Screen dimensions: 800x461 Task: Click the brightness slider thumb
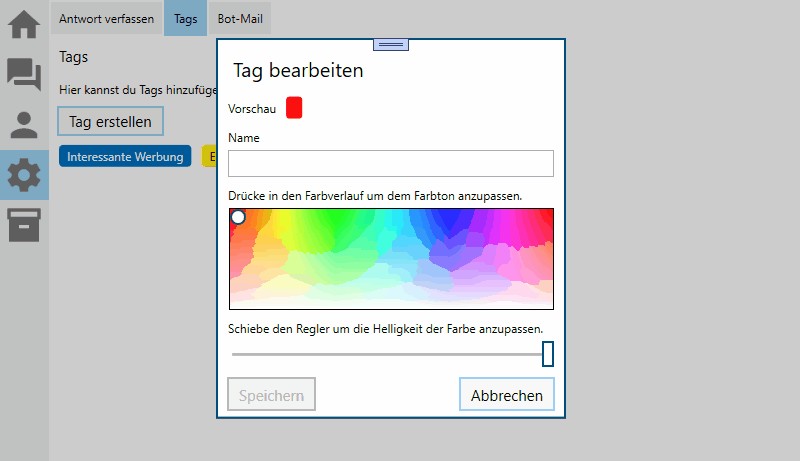click(x=547, y=354)
